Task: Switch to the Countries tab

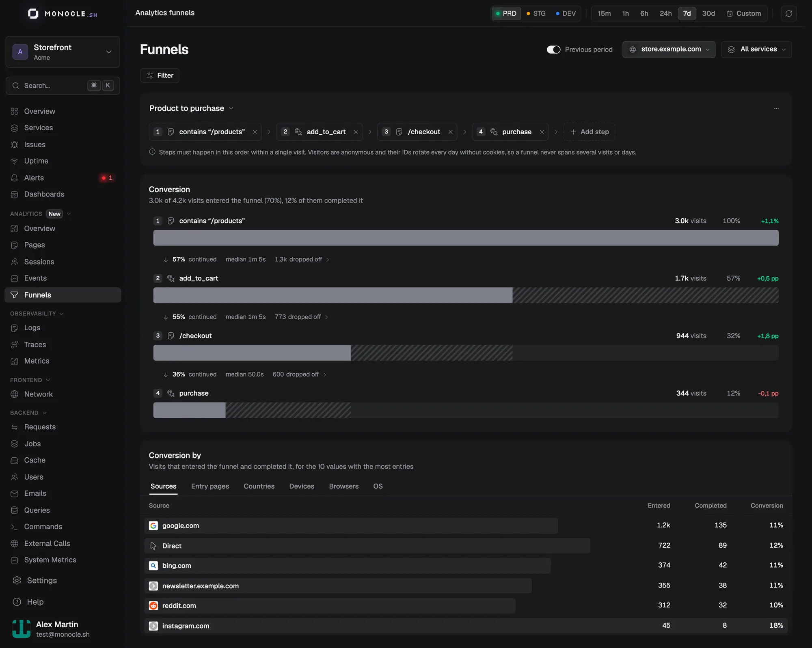Action: (259, 486)
